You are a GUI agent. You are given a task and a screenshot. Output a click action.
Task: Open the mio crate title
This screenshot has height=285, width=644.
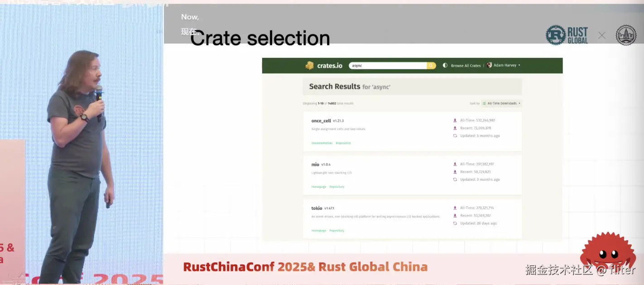315,165
